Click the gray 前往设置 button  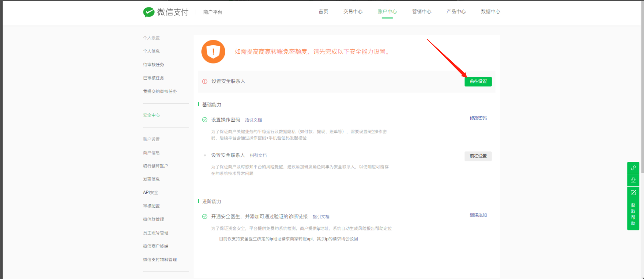coord(478,156)
